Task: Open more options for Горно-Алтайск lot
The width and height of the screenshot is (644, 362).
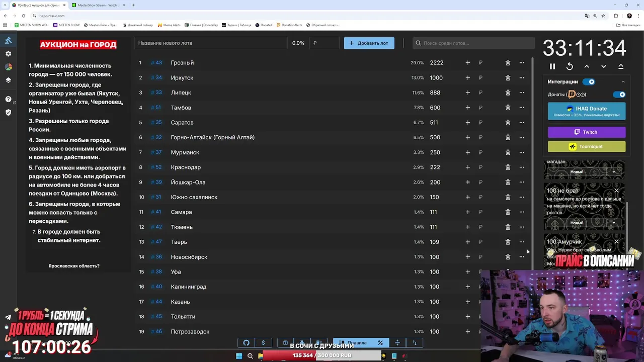Action: [x=522, y=137]
